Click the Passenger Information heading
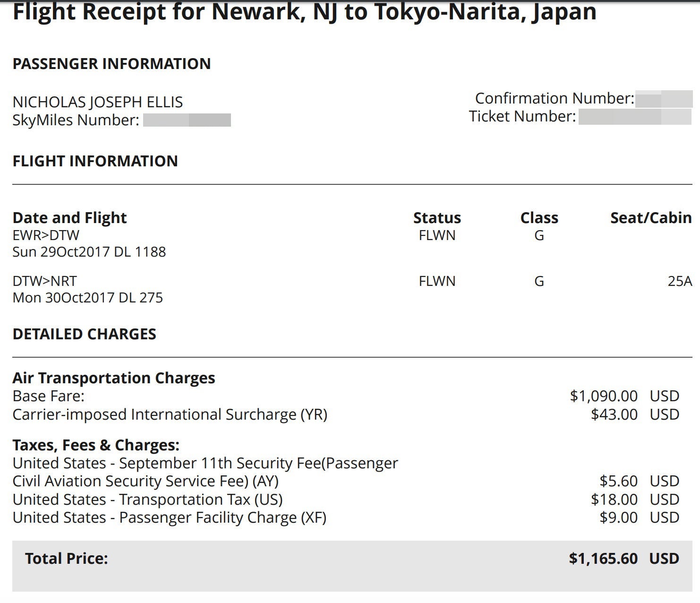 click(x=111, y=64)
